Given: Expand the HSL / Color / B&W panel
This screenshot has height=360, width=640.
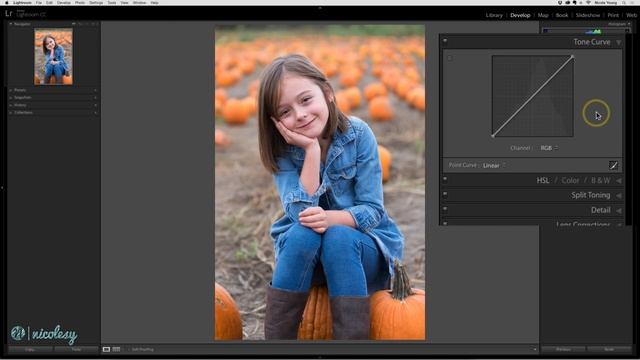Looking at the screenshot, I should (619, 180).
